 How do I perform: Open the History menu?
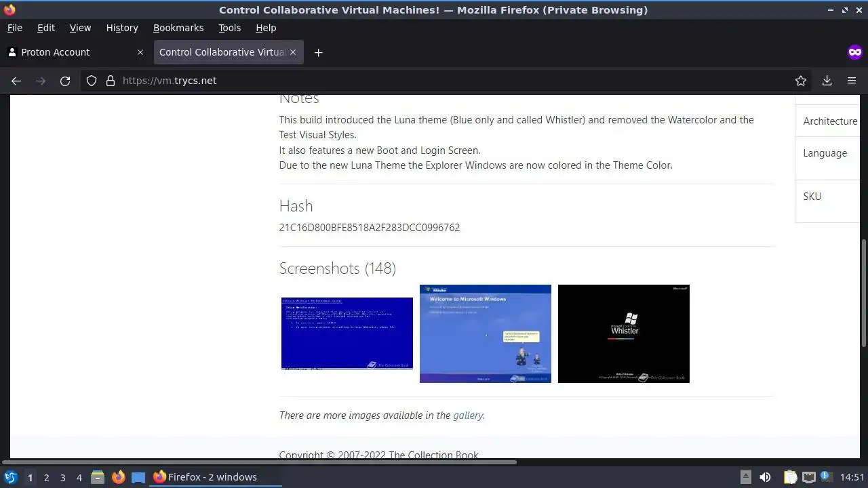pyautogui.click(x=122, y=28)
